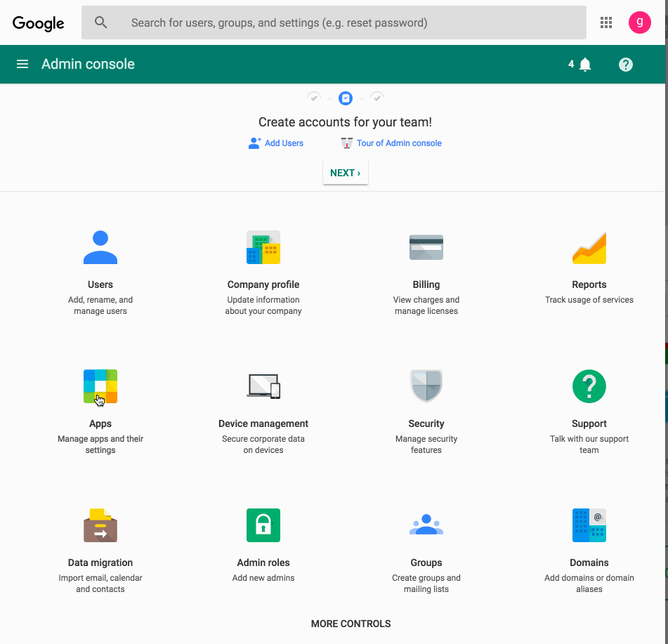Click 'Add, rename, and manage users' text

(x=100, y=305)
